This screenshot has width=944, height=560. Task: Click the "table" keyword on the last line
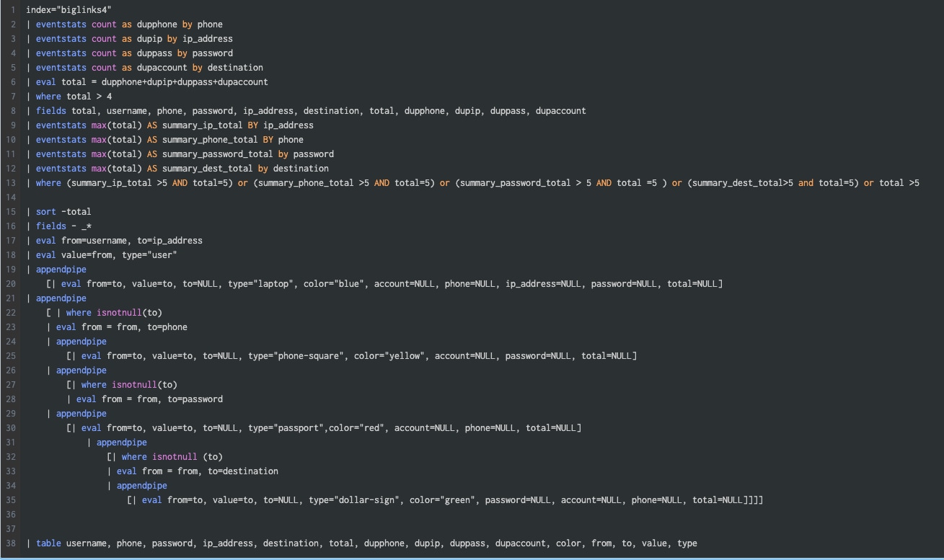pyautogui.click(x=48, y=543)
